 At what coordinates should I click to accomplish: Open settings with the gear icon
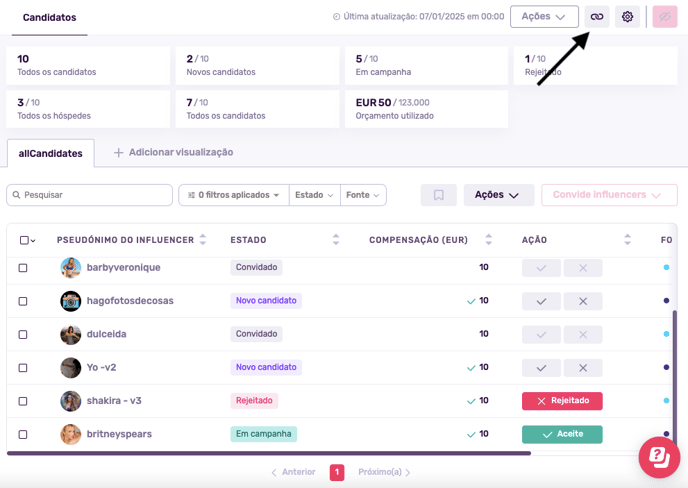(627, 17)
